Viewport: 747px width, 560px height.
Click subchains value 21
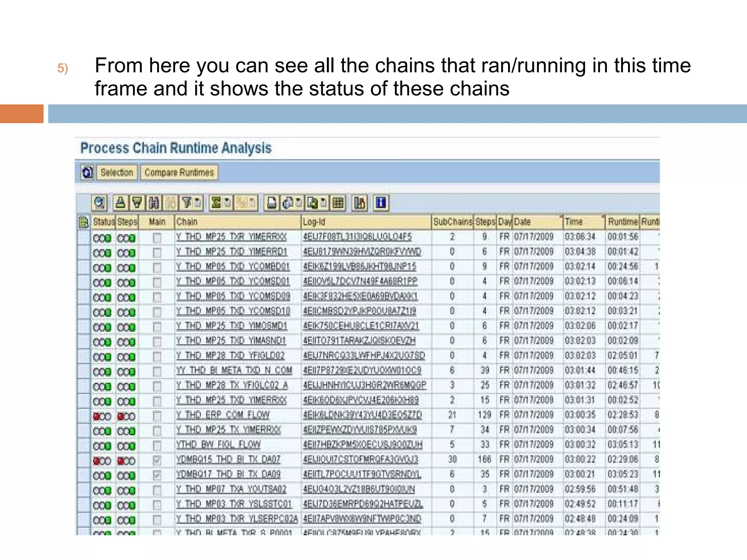point(452,415)
